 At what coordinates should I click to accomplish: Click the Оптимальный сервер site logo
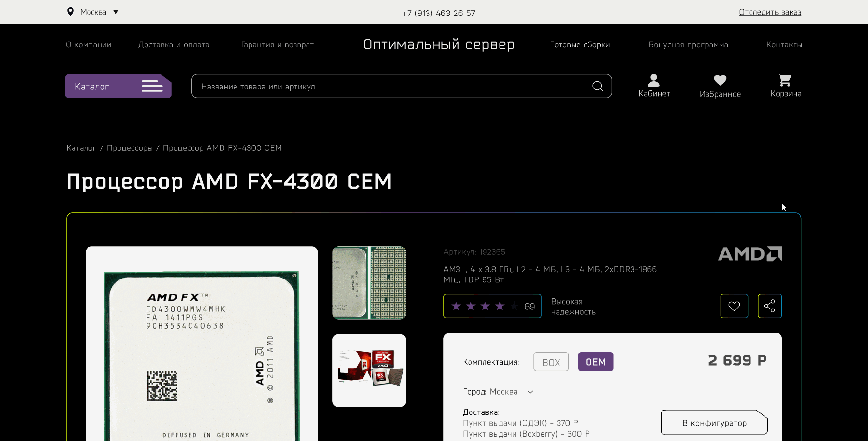(439, 44)
